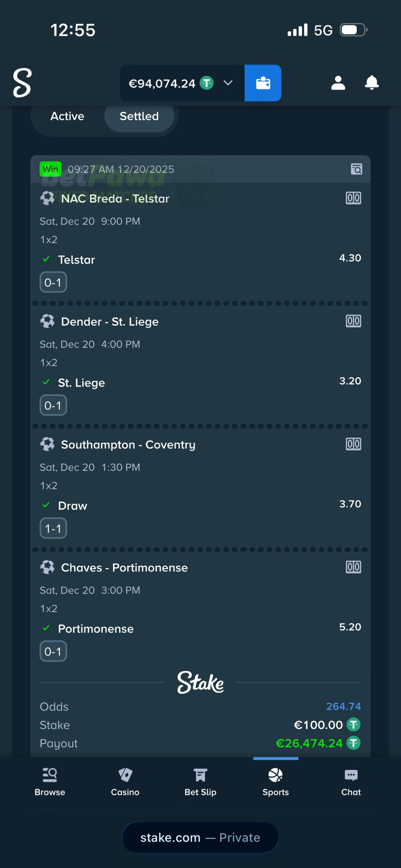This screenshot has width=401, height=868.
Task: Tap the Southampton - Coventry match title
Action: point(128,445)
